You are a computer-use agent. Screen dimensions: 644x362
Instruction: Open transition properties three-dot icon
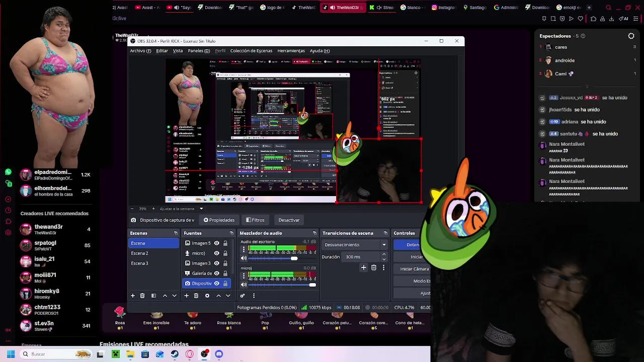coord(383,267)
